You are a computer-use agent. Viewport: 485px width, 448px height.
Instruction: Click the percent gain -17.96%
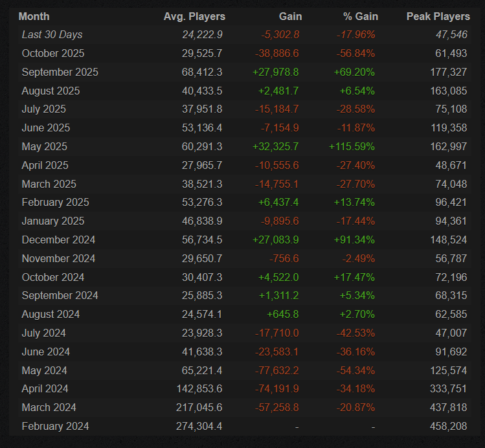[355, 34]
